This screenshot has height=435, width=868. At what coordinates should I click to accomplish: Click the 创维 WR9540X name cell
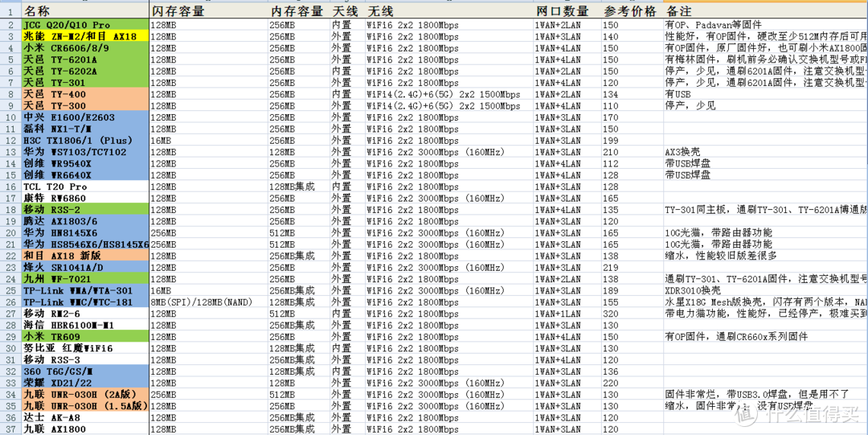(85, 163)
